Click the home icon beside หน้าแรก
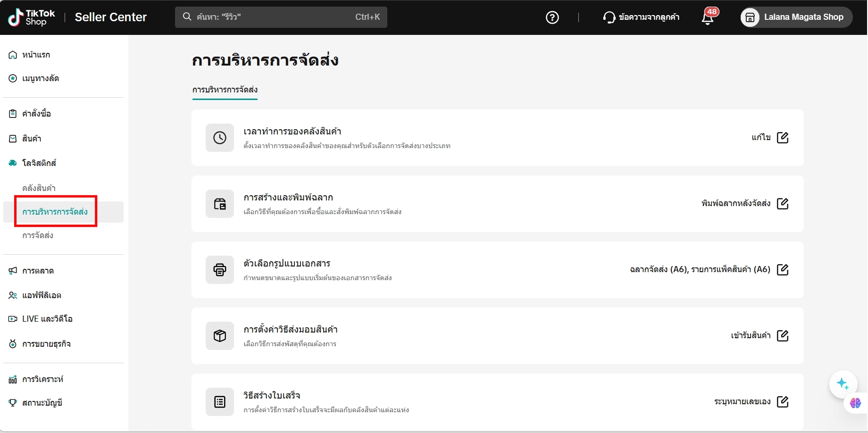 [13, 55]
